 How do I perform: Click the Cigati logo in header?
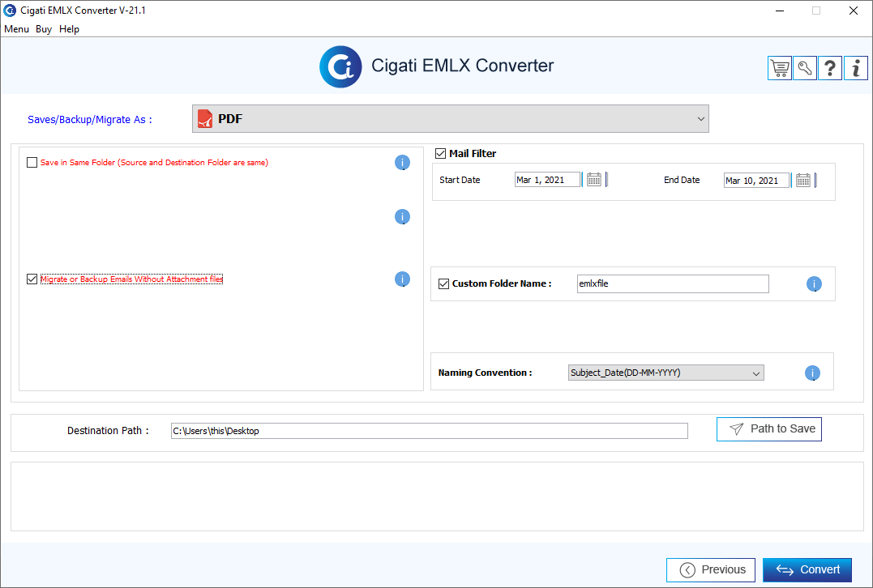pyautogui.click(x=340, y=66)
